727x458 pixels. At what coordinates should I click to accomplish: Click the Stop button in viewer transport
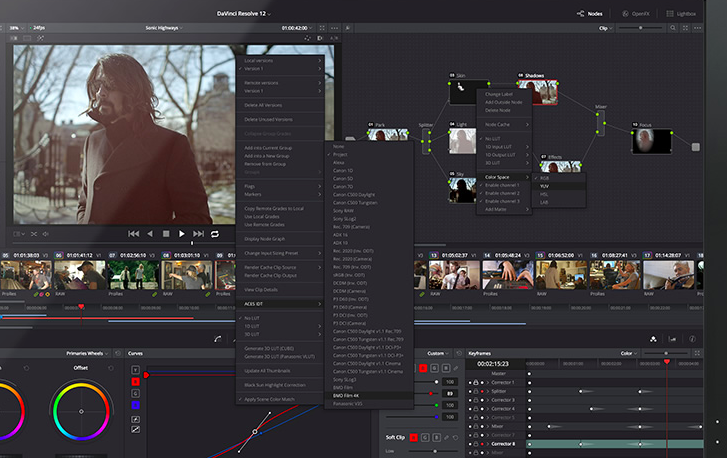(166, 233)
